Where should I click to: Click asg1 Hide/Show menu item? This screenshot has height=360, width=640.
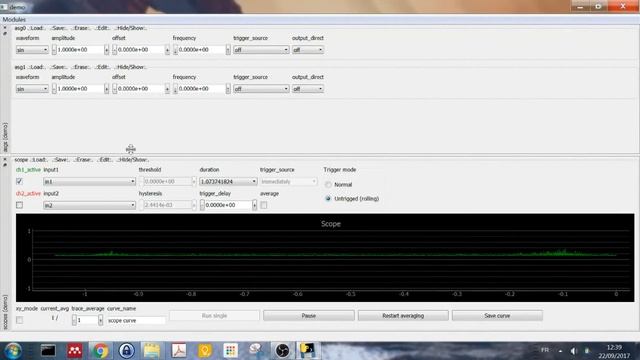130,67
